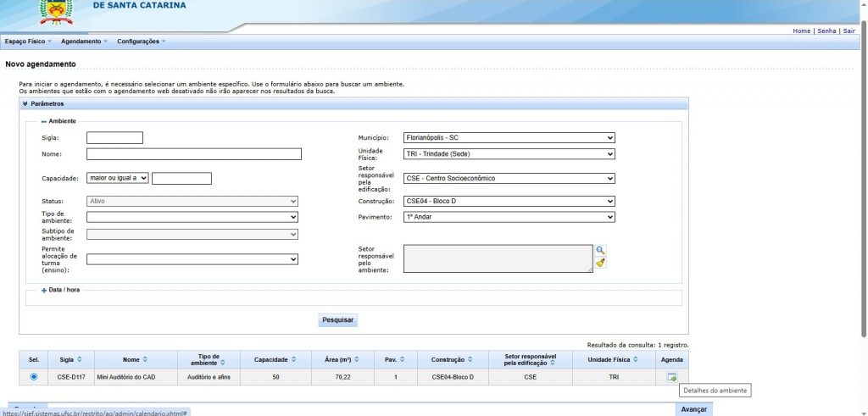Click the broom icon to clear setor
868x416 pixels.
[600, 263]
